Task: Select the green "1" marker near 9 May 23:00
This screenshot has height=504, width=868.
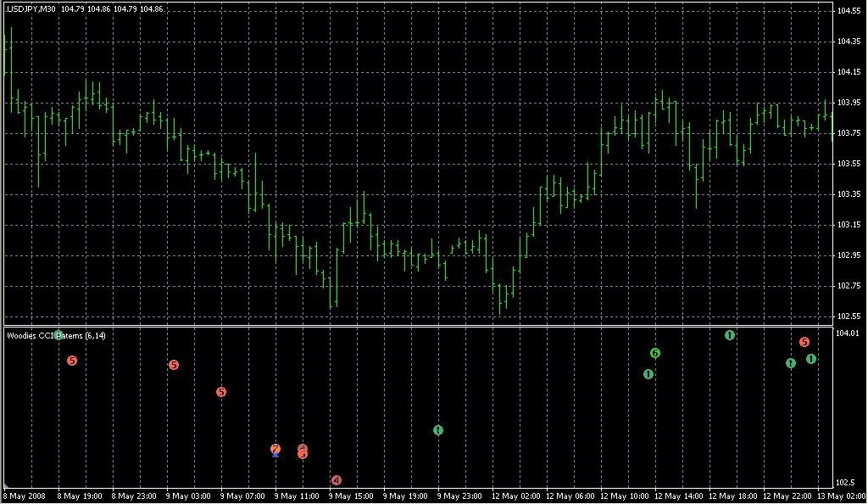Action: tap(438, 430)
